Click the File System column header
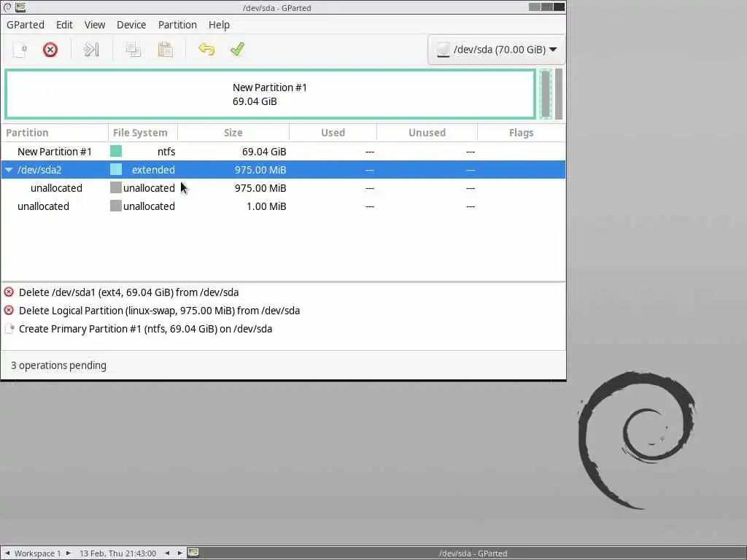This screenshot has height=560, width=747. (x=142, y=133)
